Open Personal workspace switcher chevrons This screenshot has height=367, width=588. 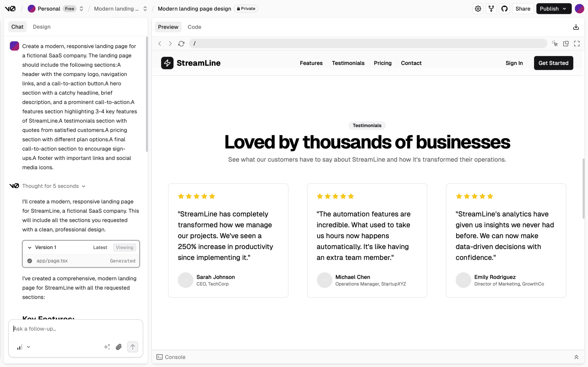[x=81, y=9]
